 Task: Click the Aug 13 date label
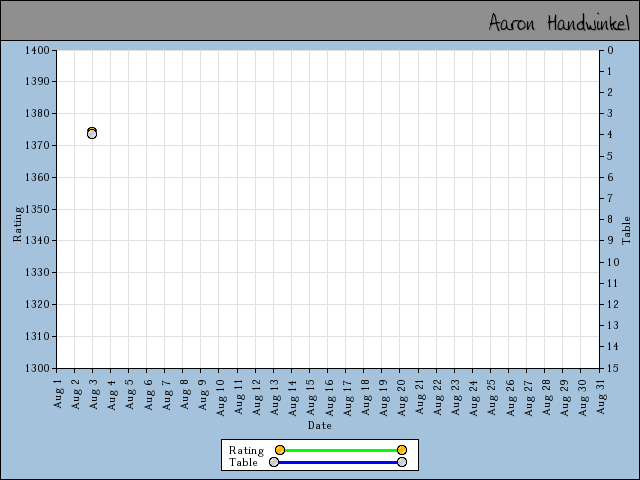pos(275,397)
